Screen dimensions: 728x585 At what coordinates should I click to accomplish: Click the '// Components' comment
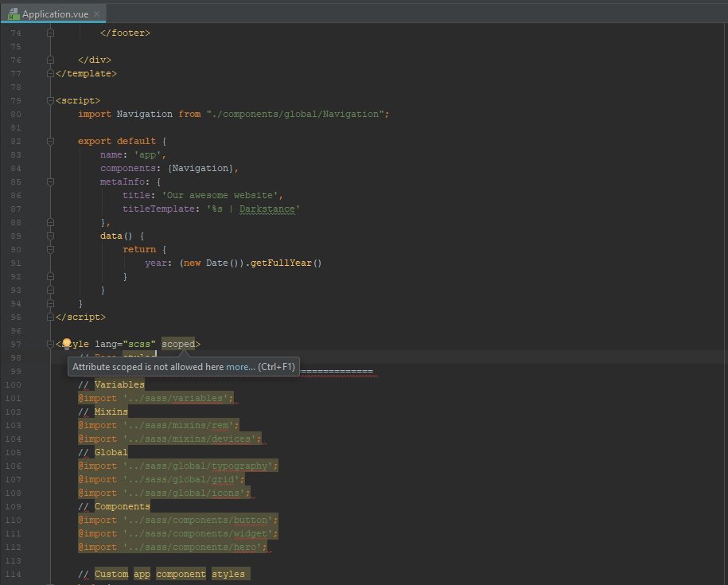(x=115, y=506)
